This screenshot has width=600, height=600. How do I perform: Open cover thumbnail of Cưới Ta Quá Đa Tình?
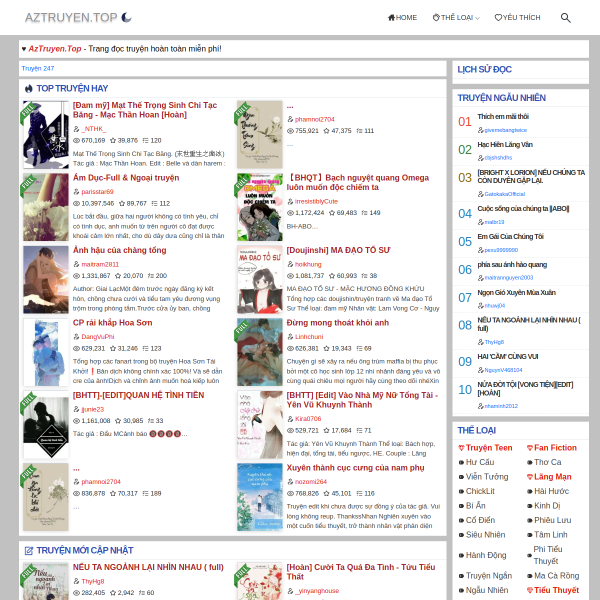tap(260, 581)
